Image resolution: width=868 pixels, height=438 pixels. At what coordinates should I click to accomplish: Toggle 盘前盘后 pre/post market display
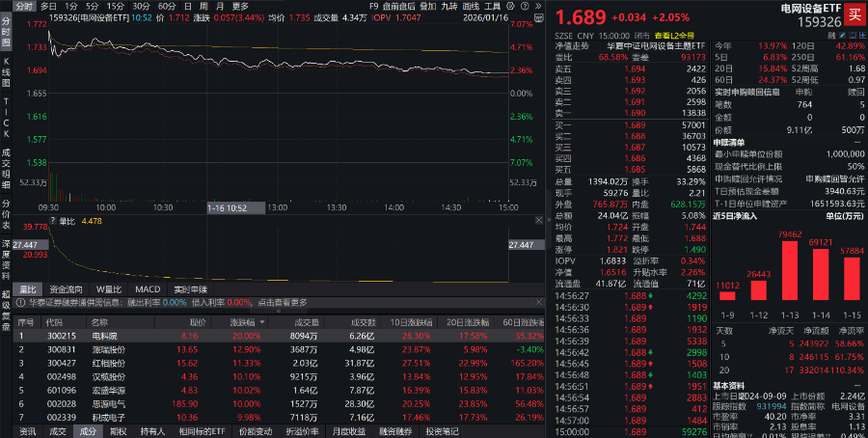point(398,6)
